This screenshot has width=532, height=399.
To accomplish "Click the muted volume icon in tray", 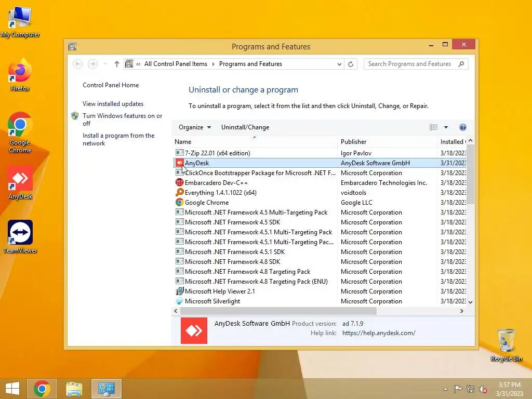I will 483,389.
